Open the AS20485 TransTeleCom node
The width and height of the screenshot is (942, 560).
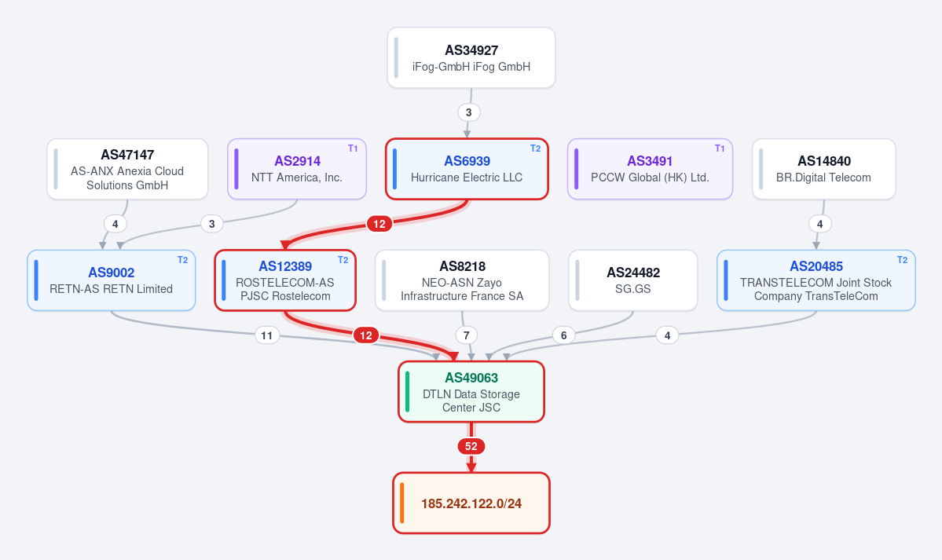click(x=816, y=280)
